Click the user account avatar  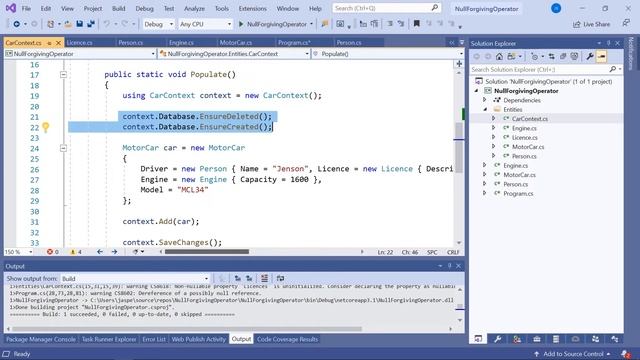coord(556,8)
